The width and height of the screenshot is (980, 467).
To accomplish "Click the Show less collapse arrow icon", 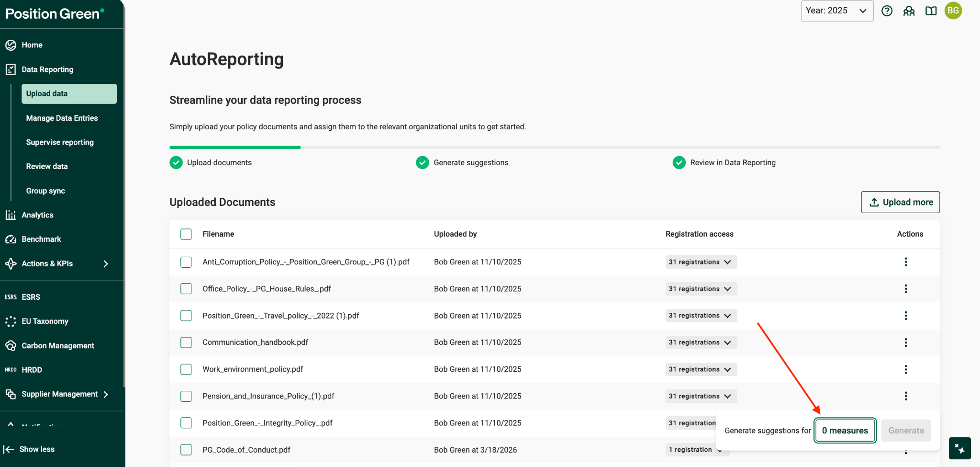I will tap(9, 449).
